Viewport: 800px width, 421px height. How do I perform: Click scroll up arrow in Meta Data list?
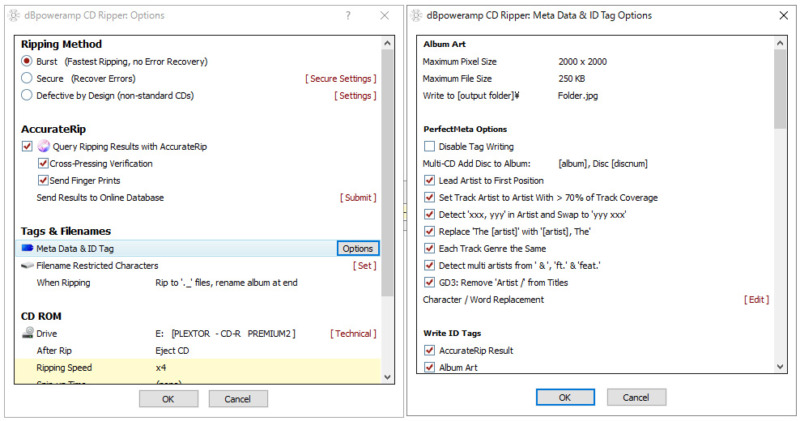(780, 43)
